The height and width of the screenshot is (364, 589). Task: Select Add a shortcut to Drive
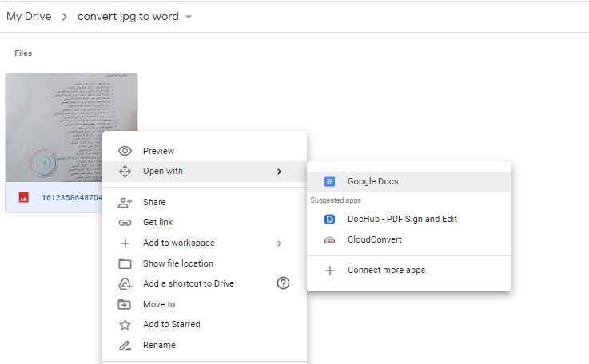[x=188, y=284]
